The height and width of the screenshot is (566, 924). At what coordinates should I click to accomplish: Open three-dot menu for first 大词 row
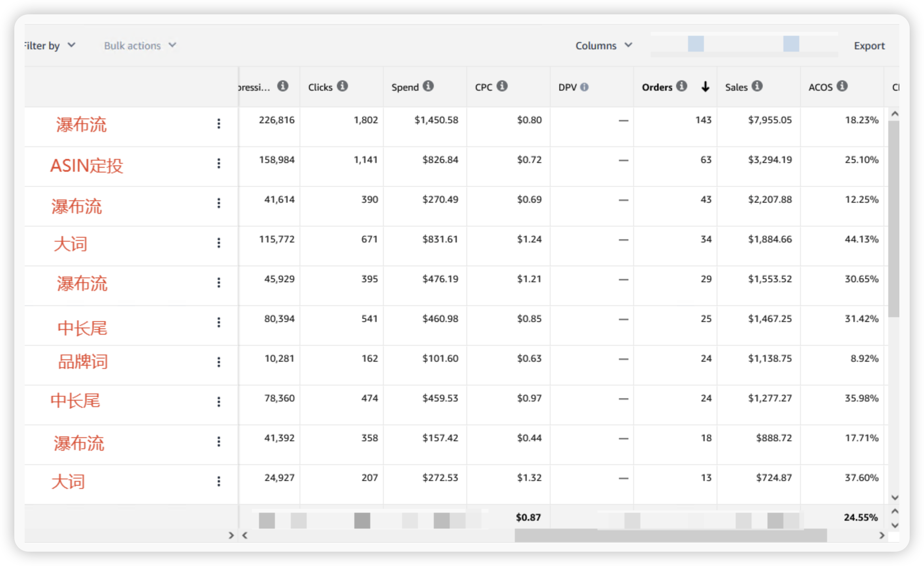click(218, 243)
